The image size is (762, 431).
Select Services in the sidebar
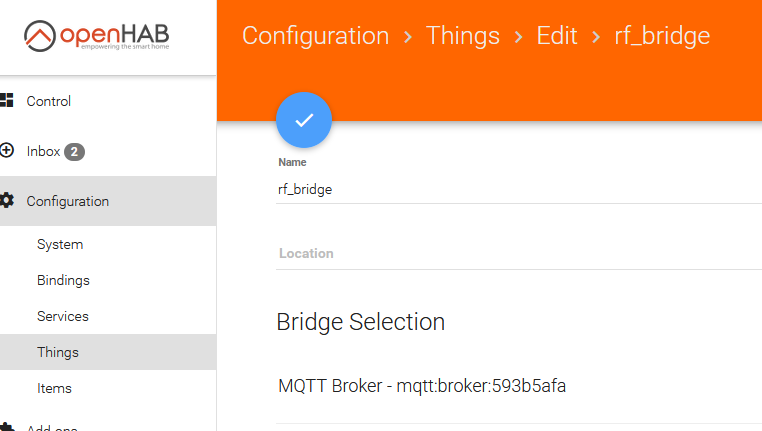tap(63, 316)
